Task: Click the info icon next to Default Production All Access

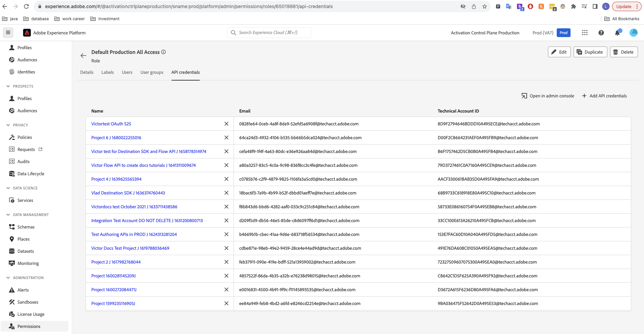Action: pyautogui.click(x=163, y=52)
